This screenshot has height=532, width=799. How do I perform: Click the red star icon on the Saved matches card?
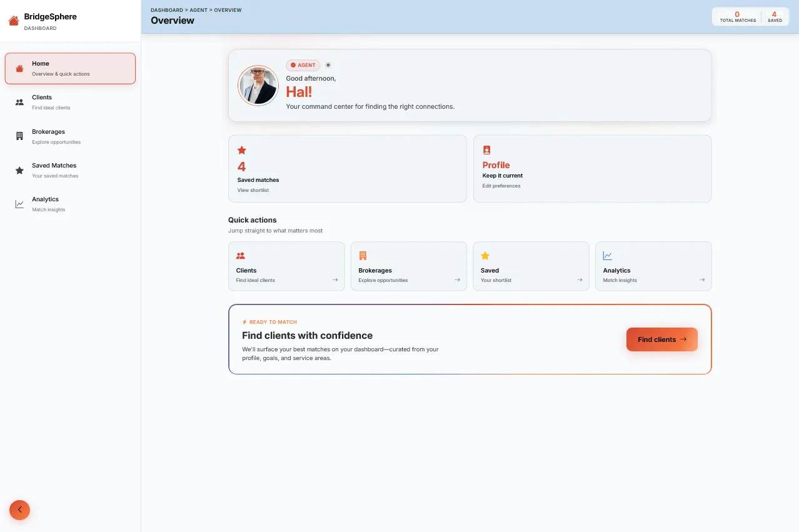pyautogui.click(x=242, y=150)
